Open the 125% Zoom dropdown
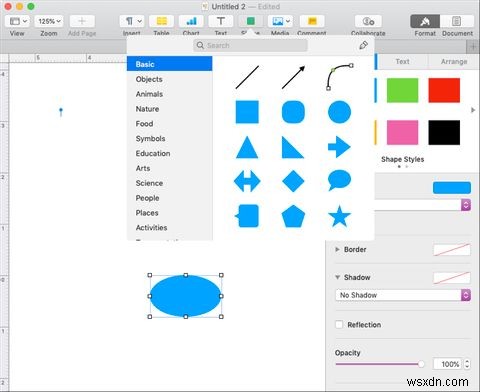The width and height of the screenshot is (480, 392). point(49,21)
